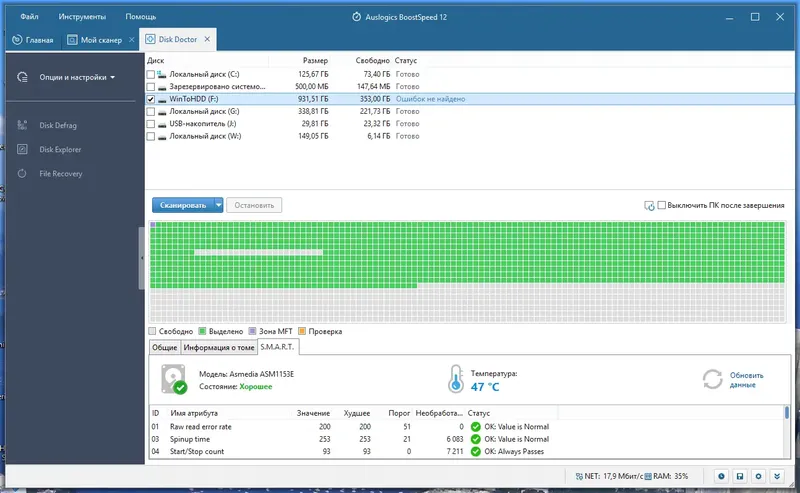Image resolution: width=800 pixels, height=493 pixels.
Task: Check the Локальный диск (C:) checkbox
Action: coord(151,75)
